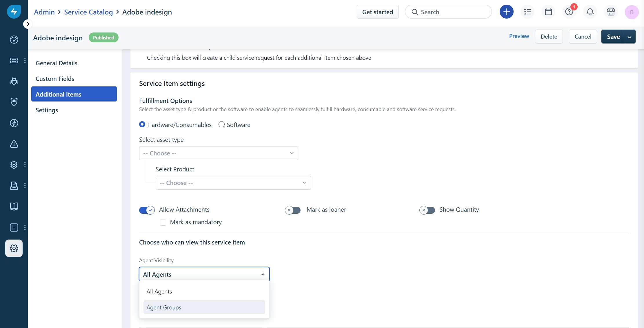The width and height of the screenshot is (644, 328).
Task: Click the Get started button
Action: pos(378,12)
